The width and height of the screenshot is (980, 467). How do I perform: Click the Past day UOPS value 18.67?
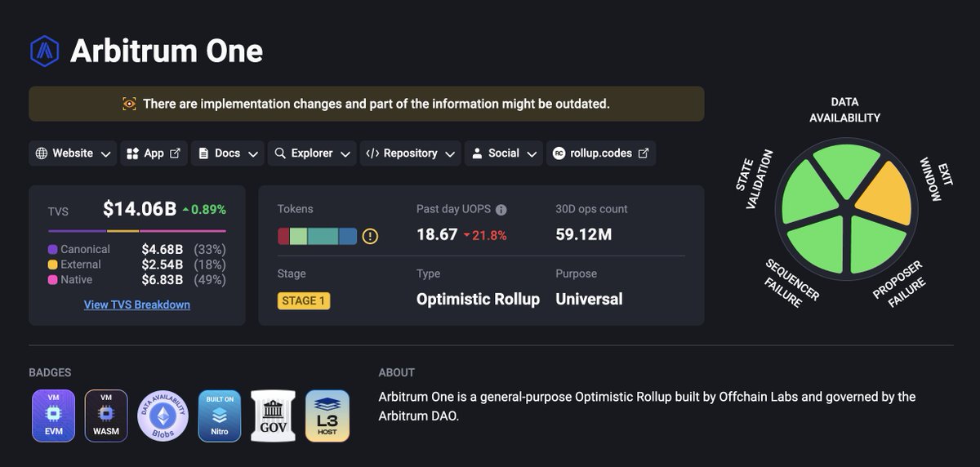[437, 235]
